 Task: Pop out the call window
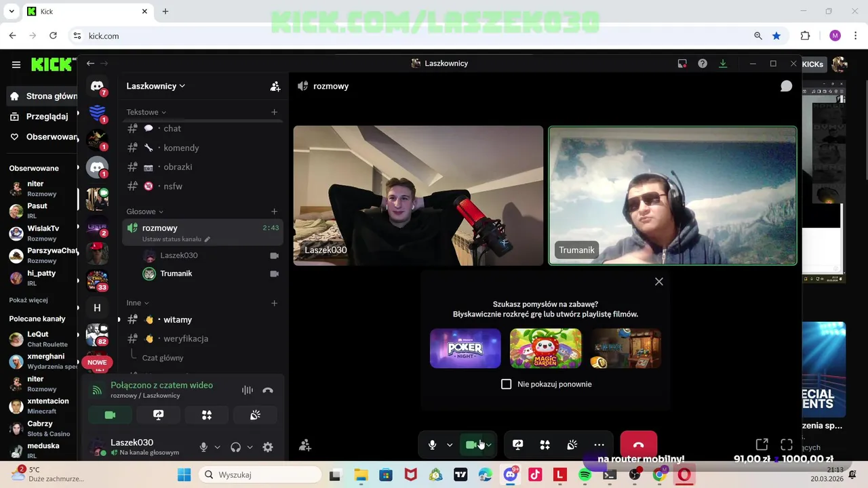[762, 445]
